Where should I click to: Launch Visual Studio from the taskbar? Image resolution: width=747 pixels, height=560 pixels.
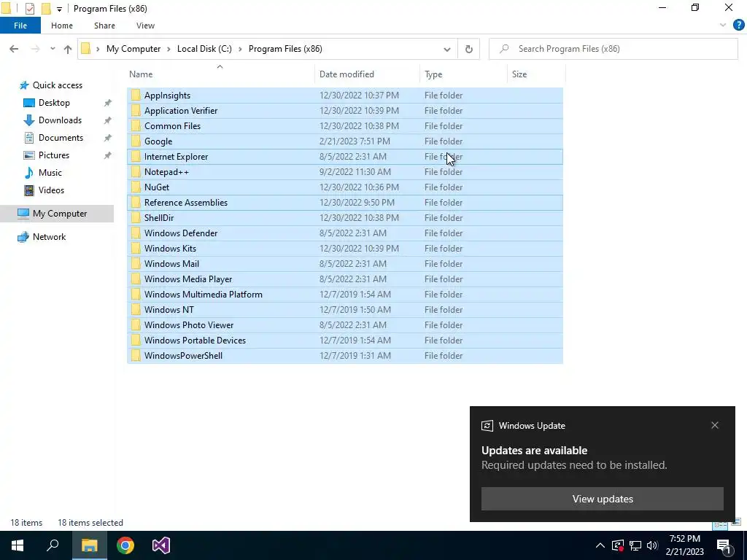(x=161, y=545)
